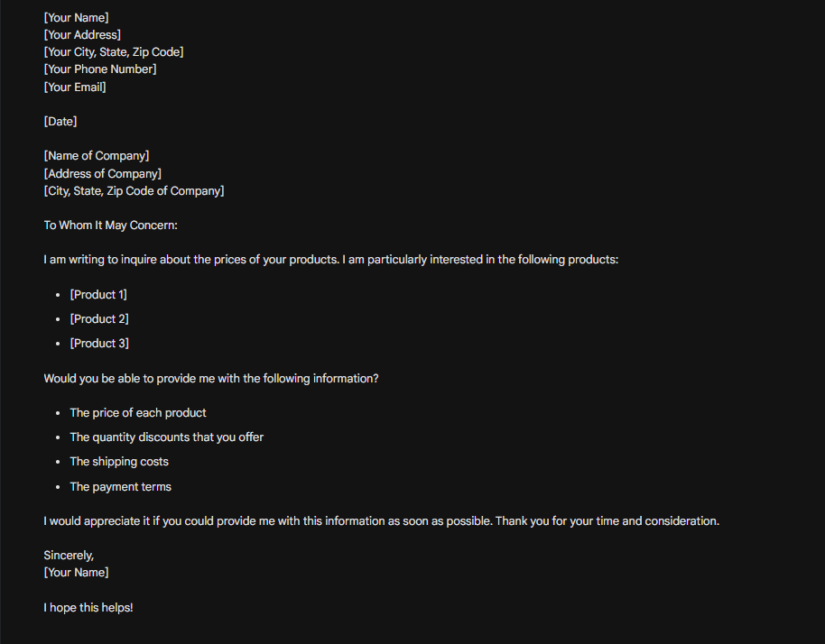The height and width of the screenshot is (644, 825).
Task: Click the [Your Address] placeholder line
Action: coord(82,34)
